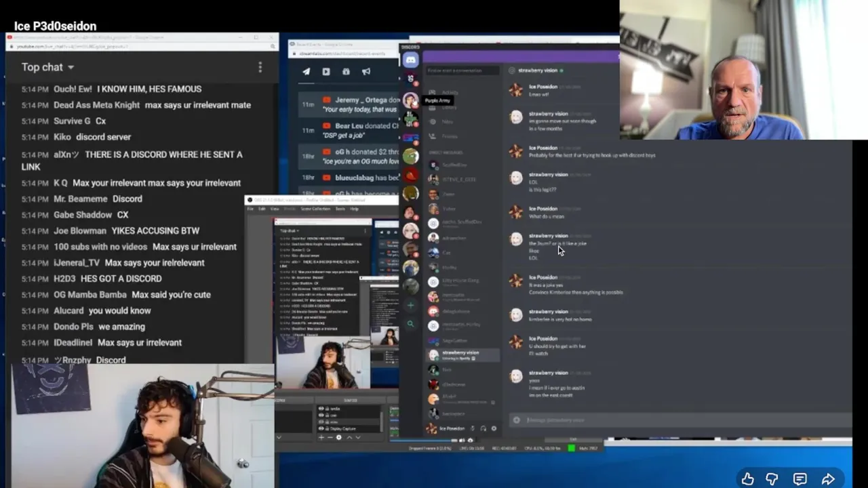868x488 pixels.
Task: Open the Help menu in OBS window
Action: [x=355, y=209]
